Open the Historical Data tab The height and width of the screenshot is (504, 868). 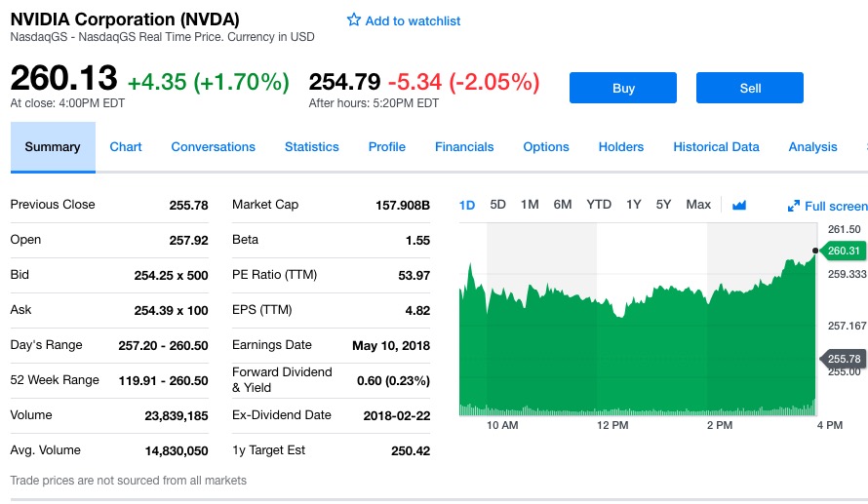pyautogui.click(x=716, y=147)
